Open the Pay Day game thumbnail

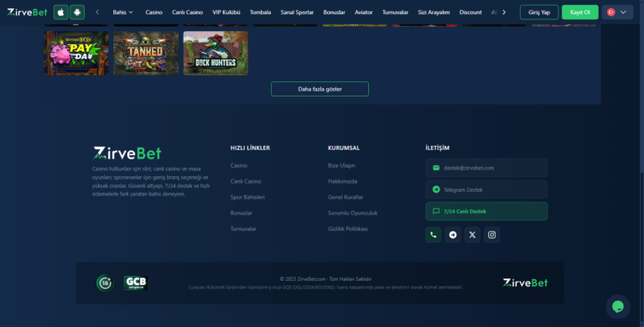76,53
